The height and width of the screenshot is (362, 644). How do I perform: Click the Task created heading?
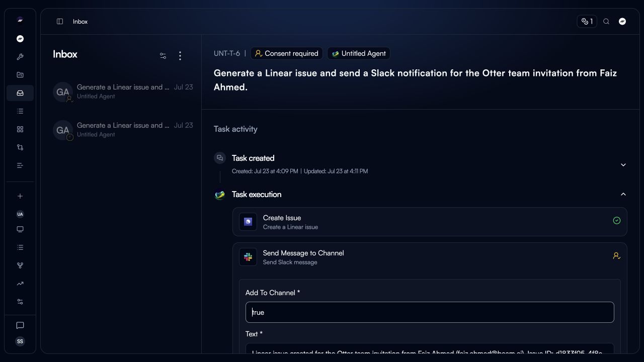coord(253,158)
